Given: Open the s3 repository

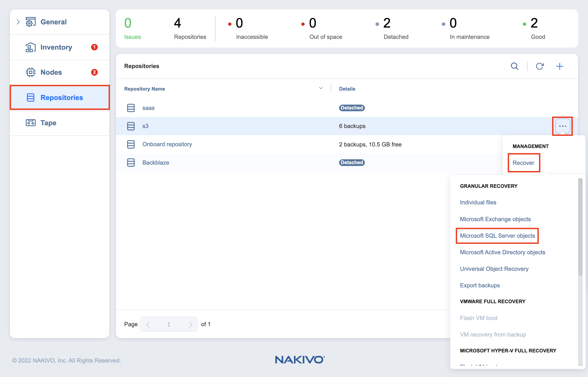Looking at the screenshot, I should [145, 126].
